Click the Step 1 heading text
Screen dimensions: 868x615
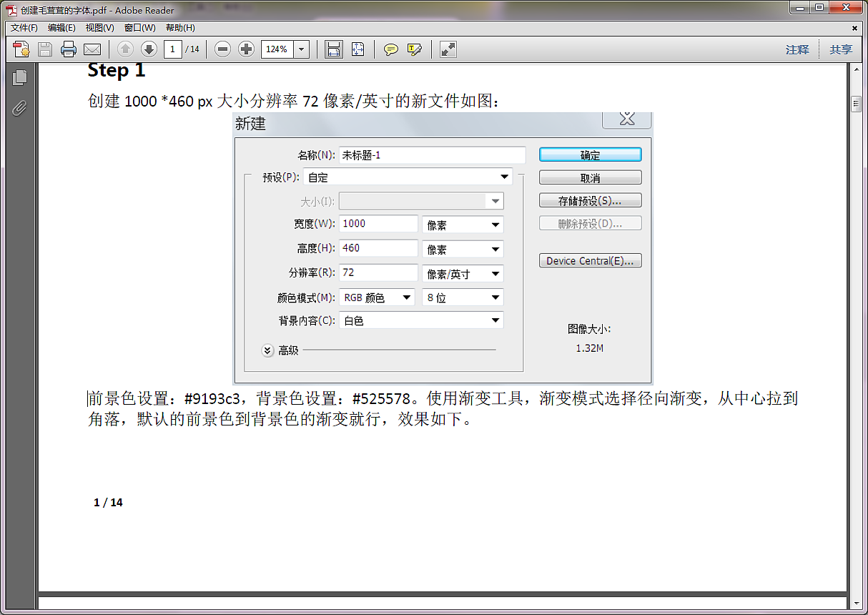coord(117,71)
